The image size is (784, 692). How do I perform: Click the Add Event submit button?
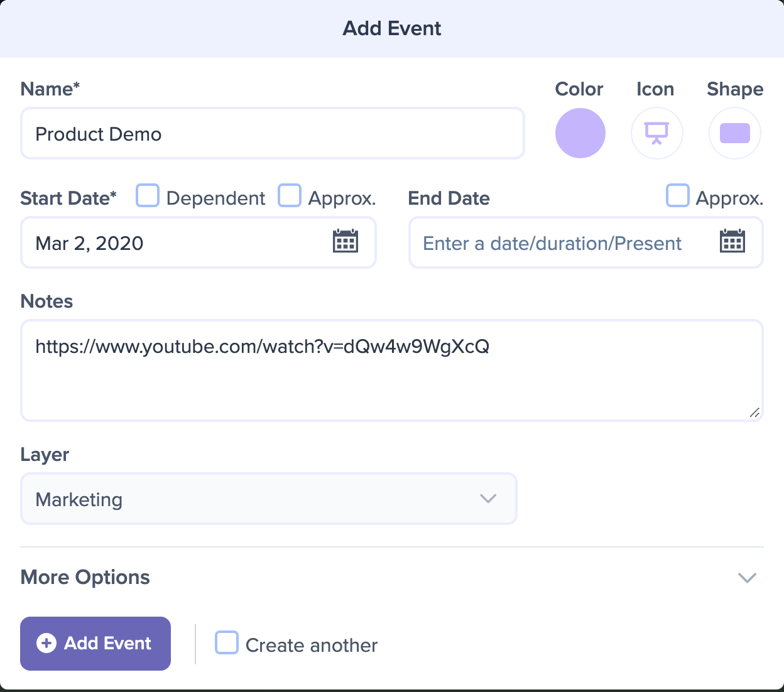(95, 644)
